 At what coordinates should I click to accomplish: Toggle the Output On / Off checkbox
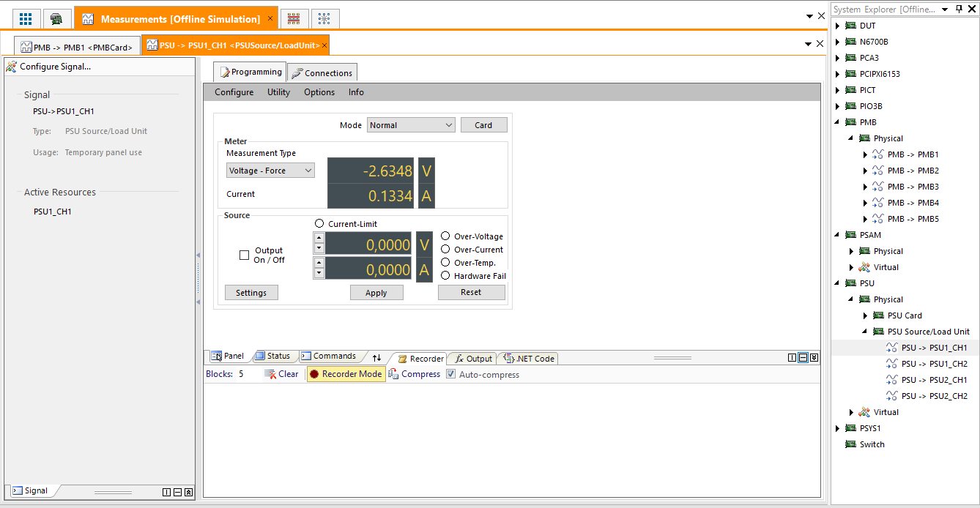click(245, 255)
